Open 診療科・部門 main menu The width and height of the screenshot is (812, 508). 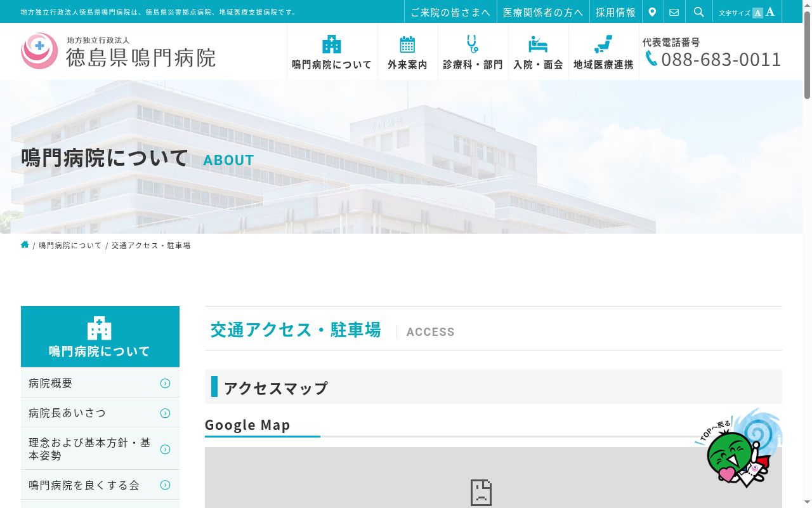click(473, 52)
